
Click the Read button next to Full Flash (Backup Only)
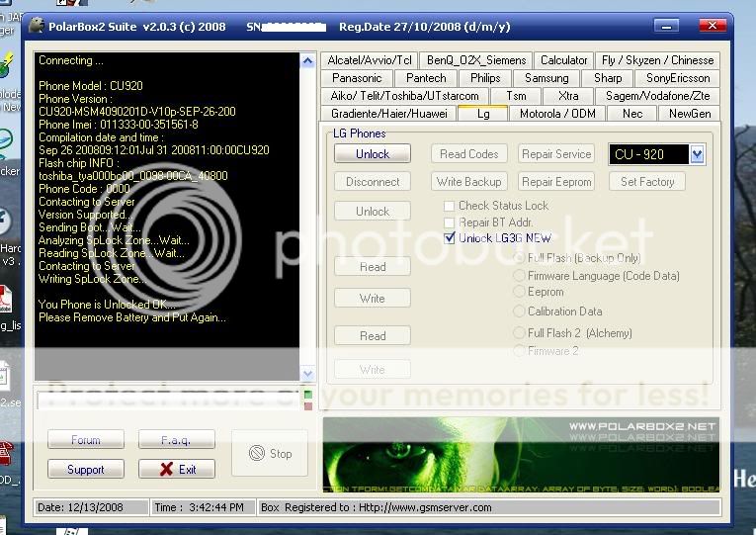[x=373, y=267]
